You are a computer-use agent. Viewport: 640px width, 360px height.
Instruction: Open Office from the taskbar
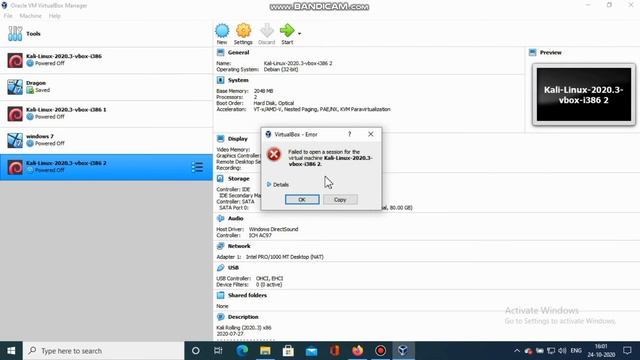[x=335, y=351]
